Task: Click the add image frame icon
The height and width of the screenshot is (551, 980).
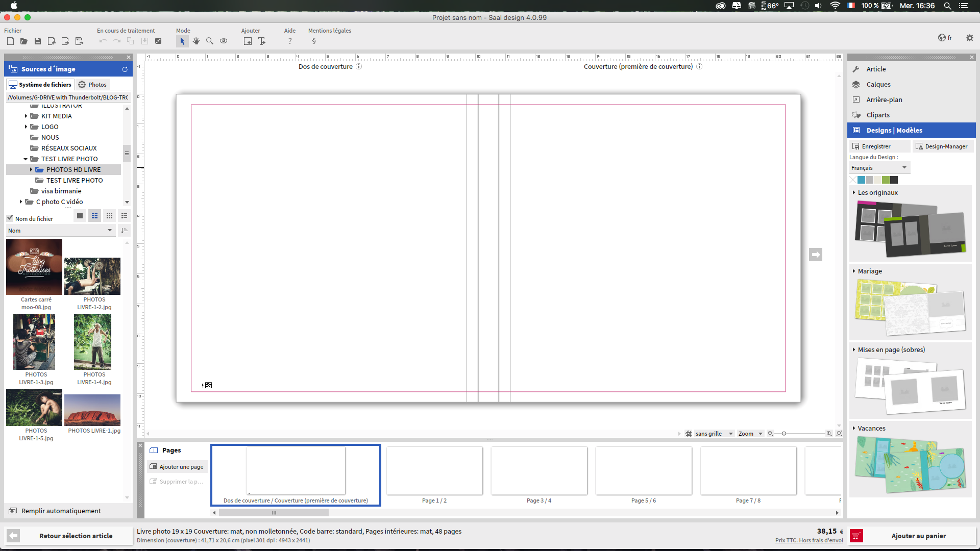Action: [x=248, y=41]
